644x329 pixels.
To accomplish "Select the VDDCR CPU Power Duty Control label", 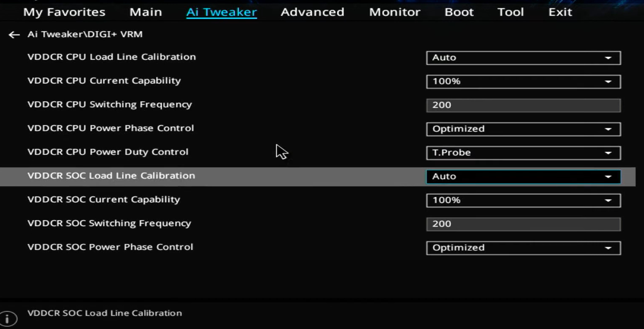I will [108, 152].
